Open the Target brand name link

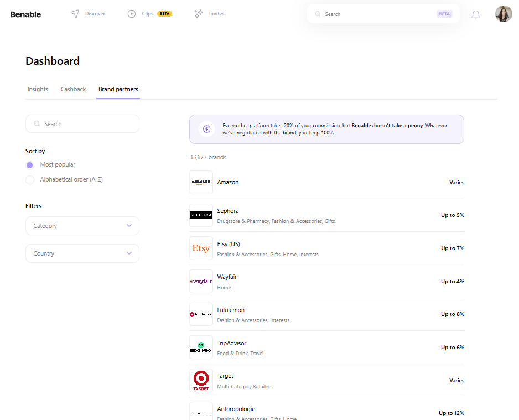225,376
